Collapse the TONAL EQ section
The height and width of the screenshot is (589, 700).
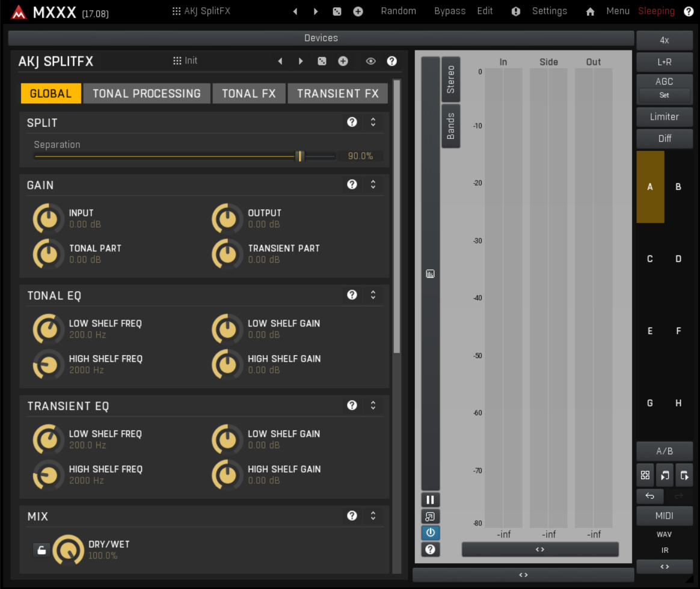pyautogui.click(x=373, y=294)
